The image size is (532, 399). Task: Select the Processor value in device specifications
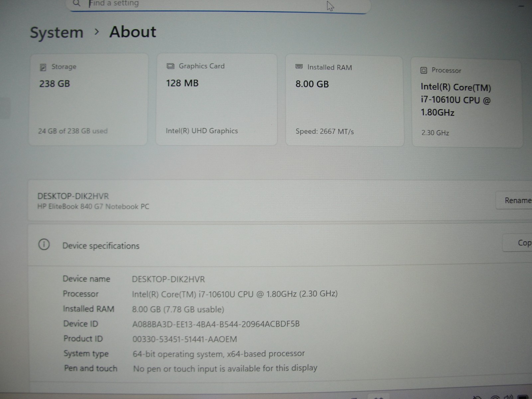pyautogui.click(x=235, y=294)
